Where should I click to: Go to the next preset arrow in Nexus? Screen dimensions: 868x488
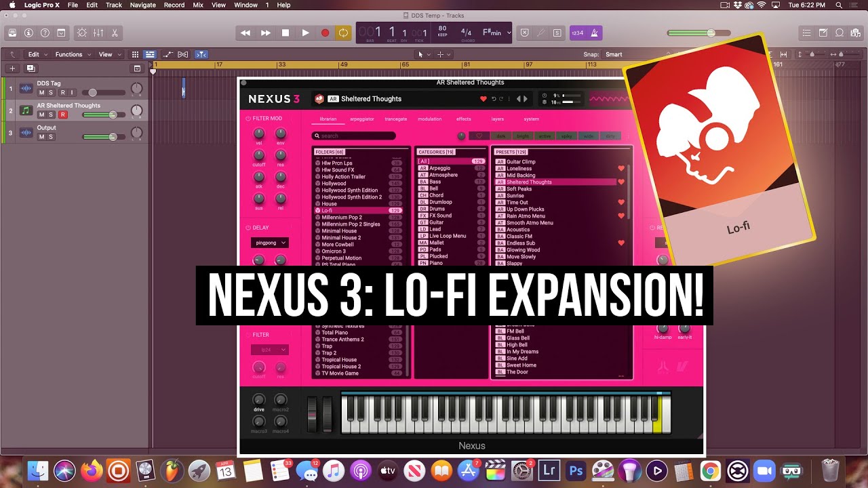(525, 99)
